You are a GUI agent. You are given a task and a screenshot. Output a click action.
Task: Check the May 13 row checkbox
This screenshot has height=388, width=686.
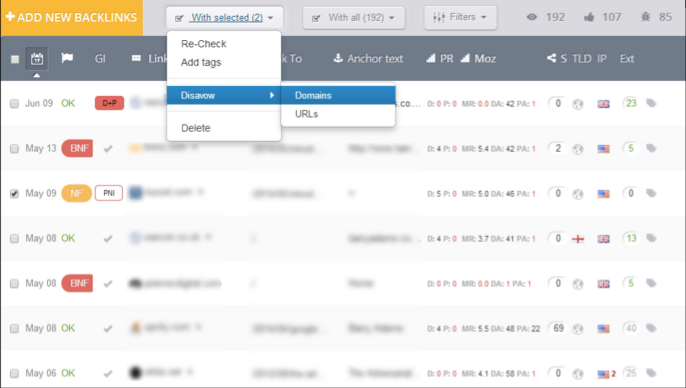click(14, 149)
